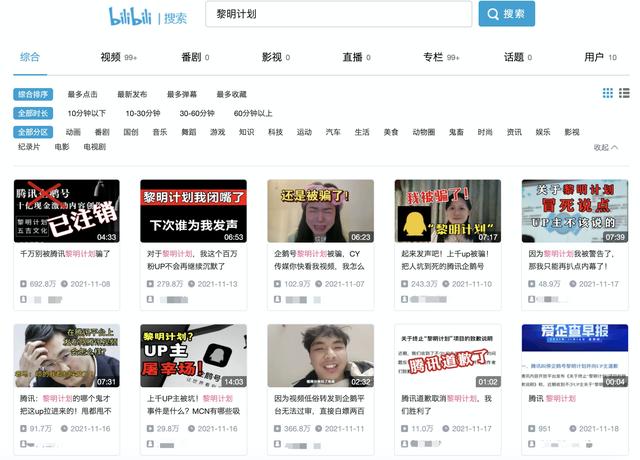
Task: Filter duration to 10分钟以下
Action: point(87,113)
